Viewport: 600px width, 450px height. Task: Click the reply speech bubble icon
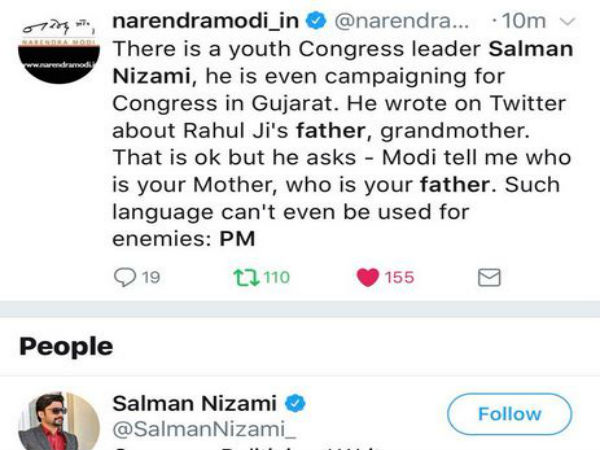[126, 277]
